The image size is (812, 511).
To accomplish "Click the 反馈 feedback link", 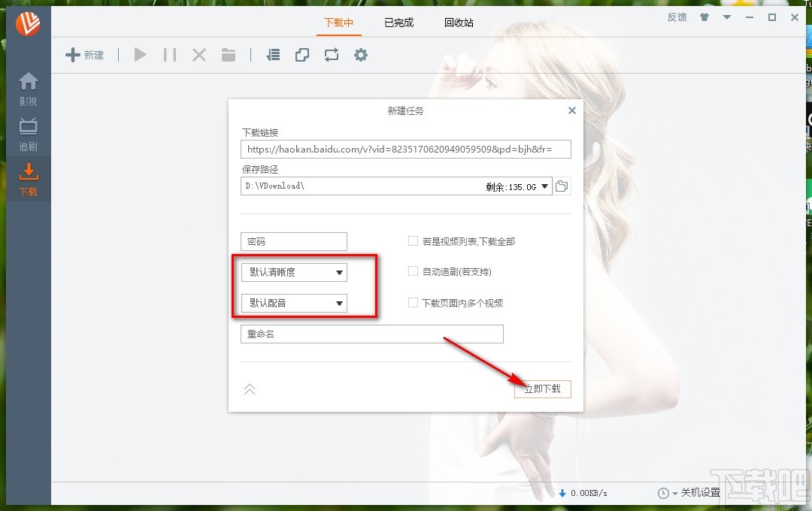I will point(677,17).
